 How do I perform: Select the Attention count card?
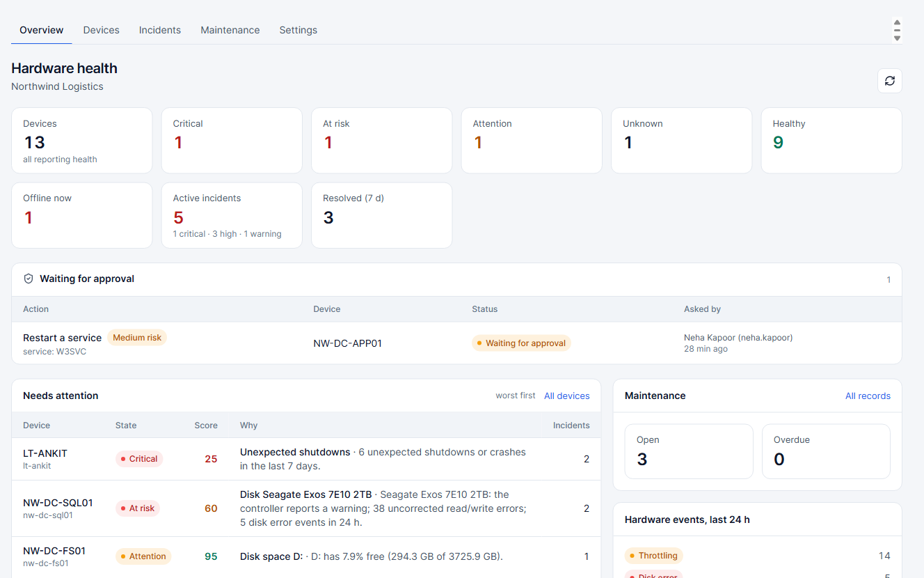(x=532, y=141)
